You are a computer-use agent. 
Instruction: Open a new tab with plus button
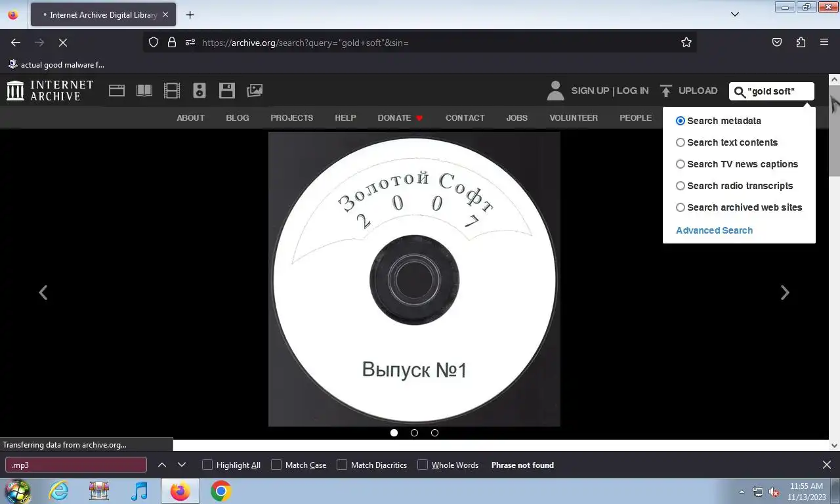(190, 14)
